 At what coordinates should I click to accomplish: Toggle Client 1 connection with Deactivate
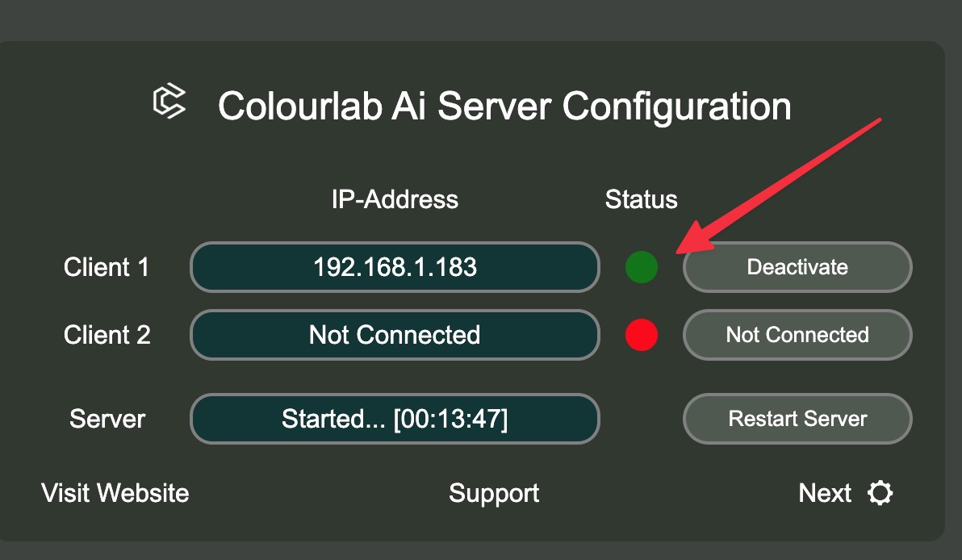pyautogui.click(x=797, y=267)
